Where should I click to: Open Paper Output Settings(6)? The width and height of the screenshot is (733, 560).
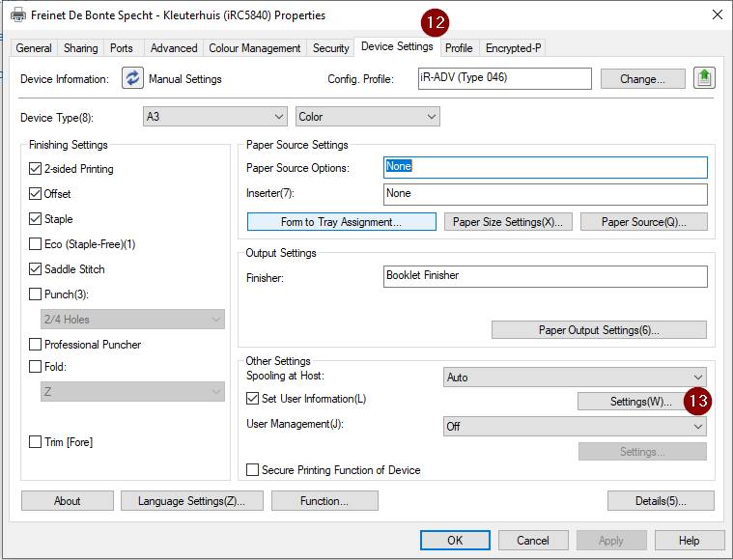[x=599, y=330]
